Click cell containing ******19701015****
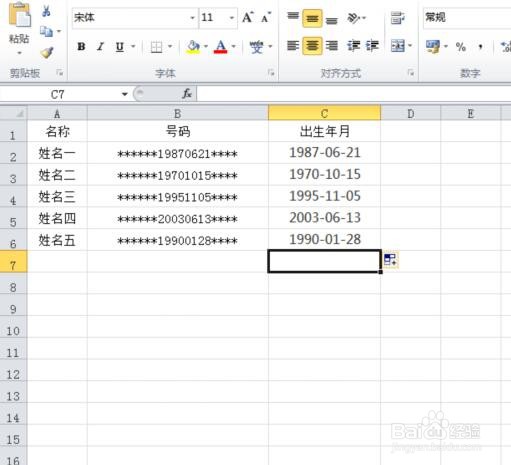Image resolution: width=511 pixels, height=465 pixels. click(x=178, y=175)
